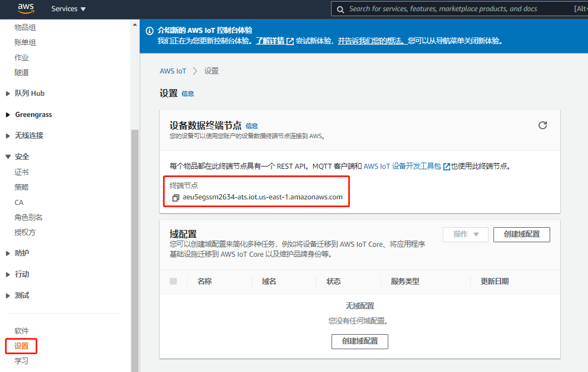Click 创建域配置 button in the panel header
Screen dimensions: 588x372
pos(522,234)
